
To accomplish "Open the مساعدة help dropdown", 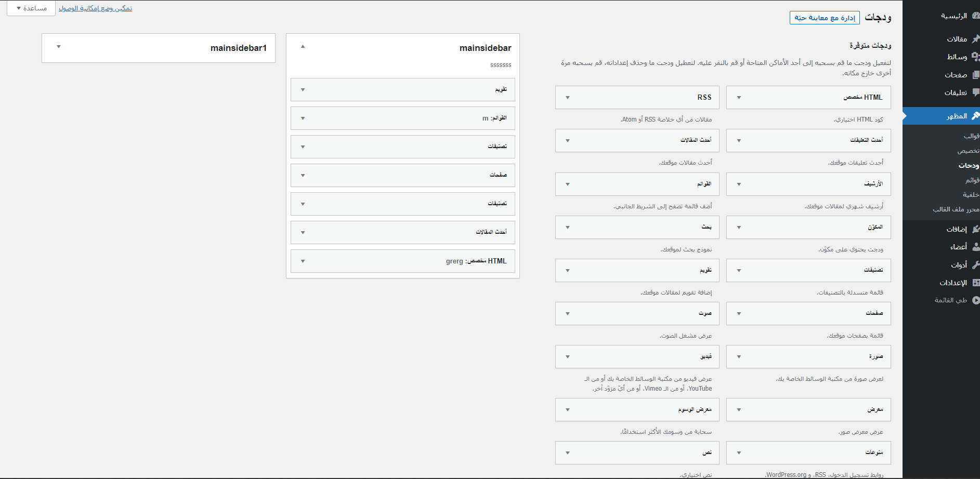I will 31,8.
